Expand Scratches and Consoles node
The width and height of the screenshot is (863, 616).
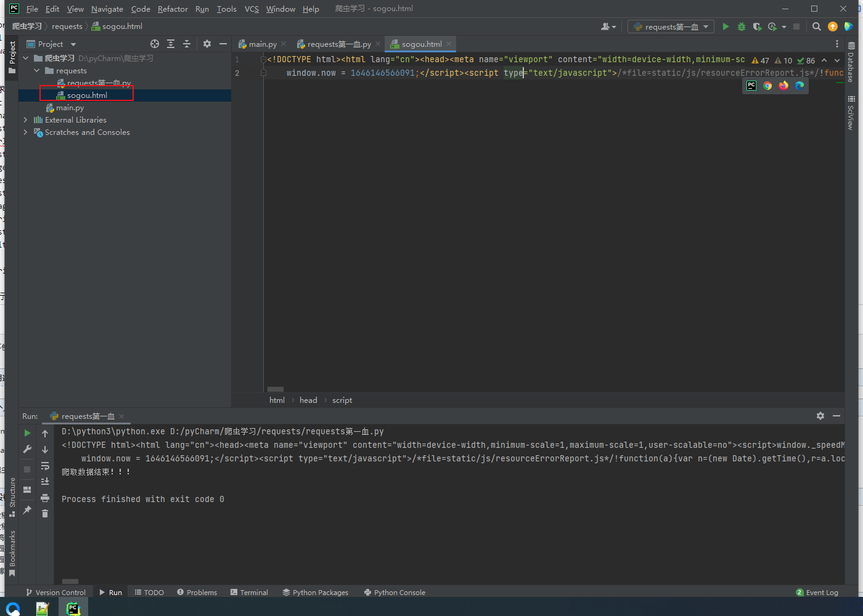26,132
